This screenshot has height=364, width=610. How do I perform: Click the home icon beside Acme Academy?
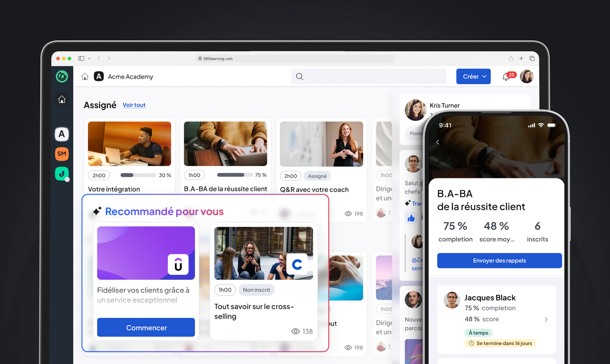[85, 76]
